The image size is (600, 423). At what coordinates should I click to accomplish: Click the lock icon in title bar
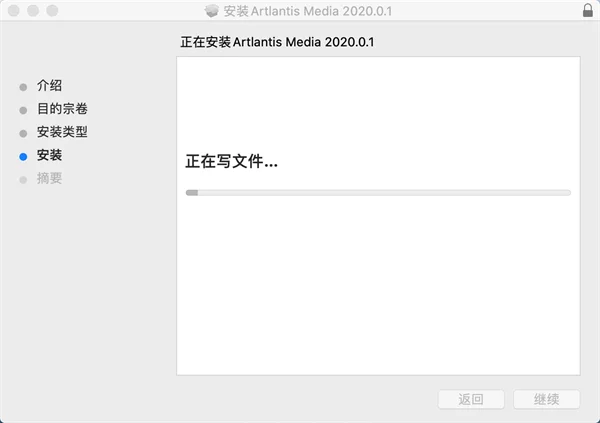tap(588, 10)
